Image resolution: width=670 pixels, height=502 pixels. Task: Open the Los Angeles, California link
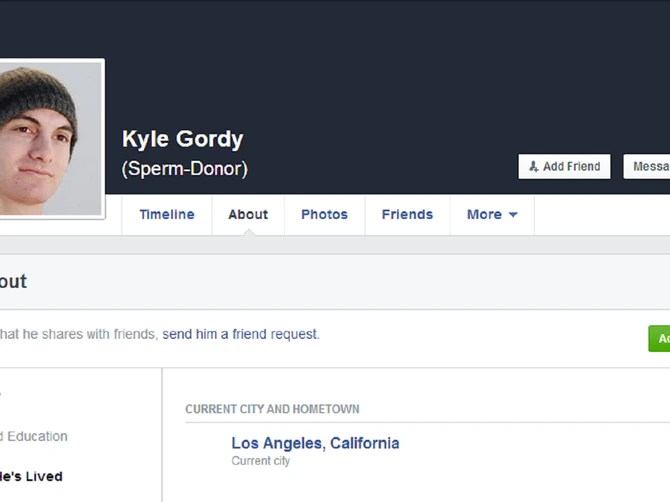(x=315, y=443)
